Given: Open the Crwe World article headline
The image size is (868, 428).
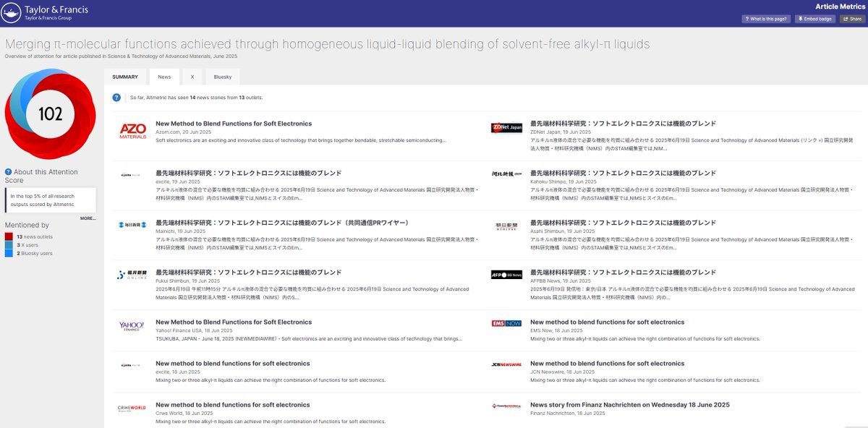Looking at the screenshot, I should tap(232, 405).
